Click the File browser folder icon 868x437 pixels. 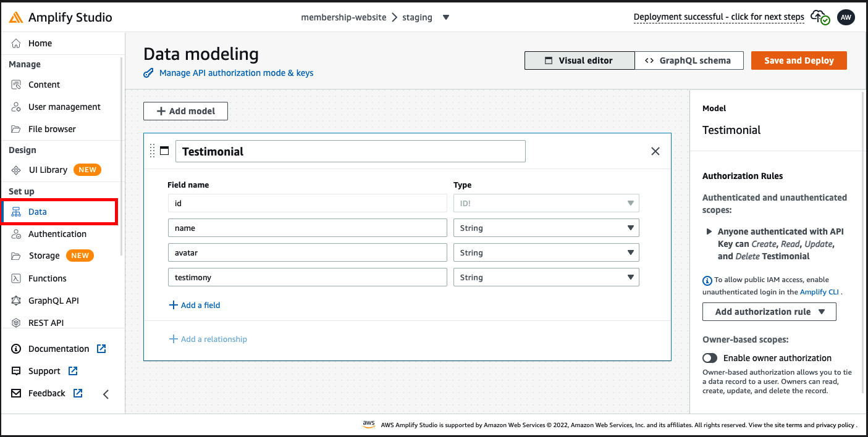point(17,129)
